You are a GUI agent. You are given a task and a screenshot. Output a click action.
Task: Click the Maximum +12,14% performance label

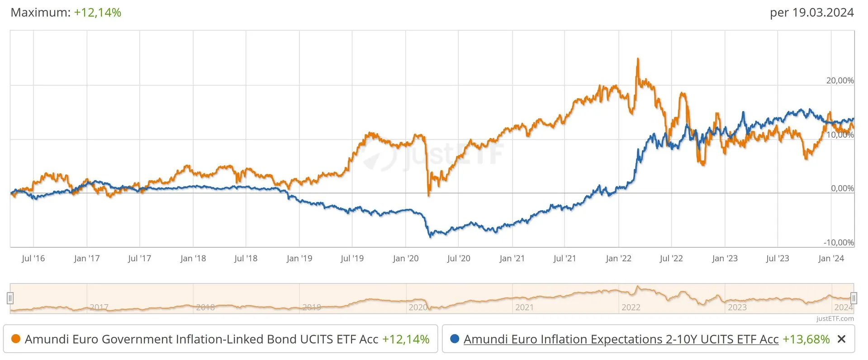pos(66,12)
